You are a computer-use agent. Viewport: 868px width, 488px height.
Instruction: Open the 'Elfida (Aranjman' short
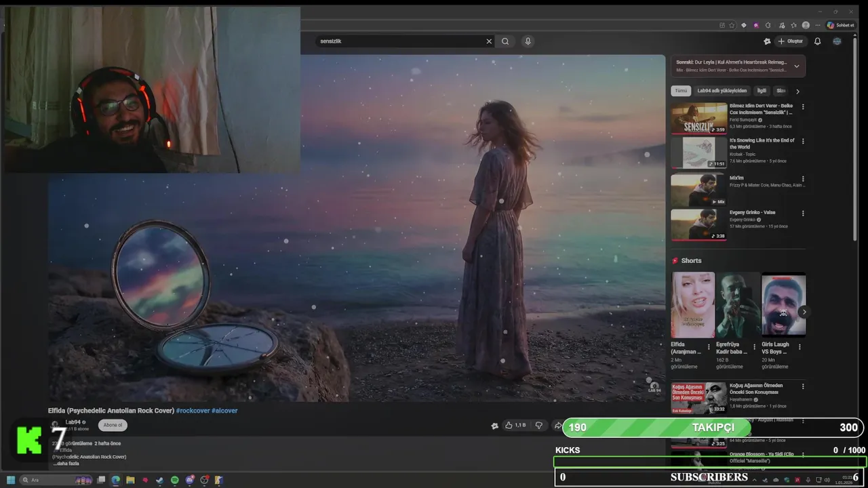coord(693,305)
